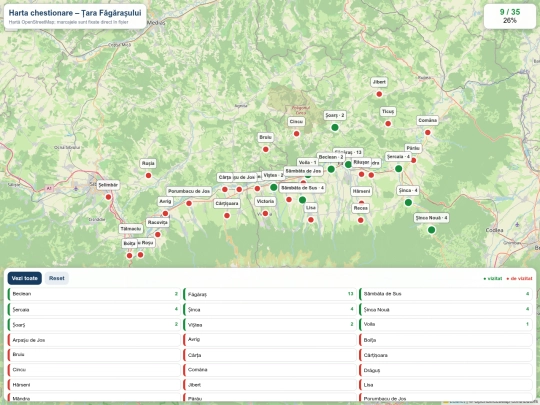Click the Reset button

(x=56, y=278)
